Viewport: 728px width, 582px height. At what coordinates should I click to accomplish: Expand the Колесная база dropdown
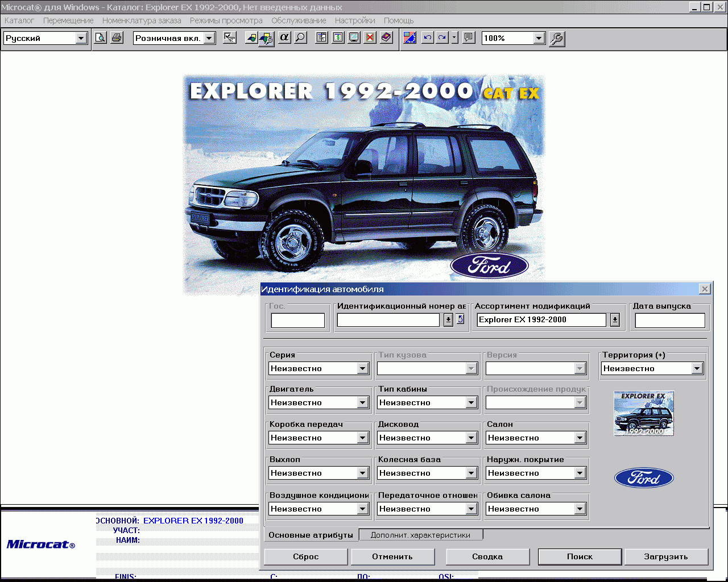(471, 473)
